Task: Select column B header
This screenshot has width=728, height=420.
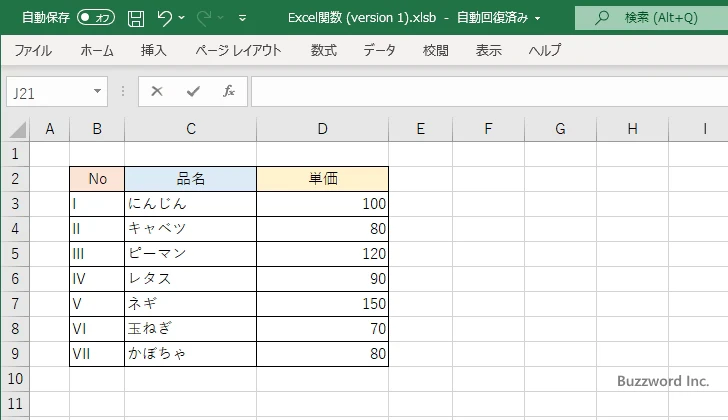Action: 97,129
